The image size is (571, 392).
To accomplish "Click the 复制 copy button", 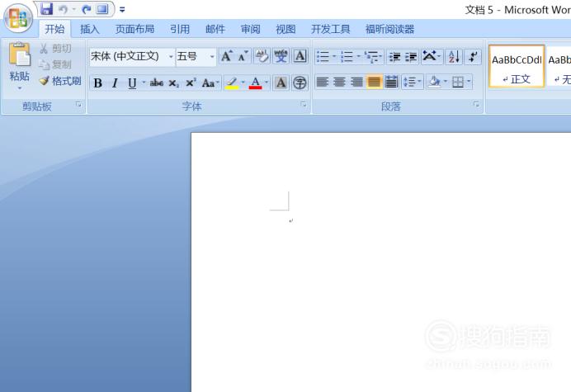I will click(55, 64).
